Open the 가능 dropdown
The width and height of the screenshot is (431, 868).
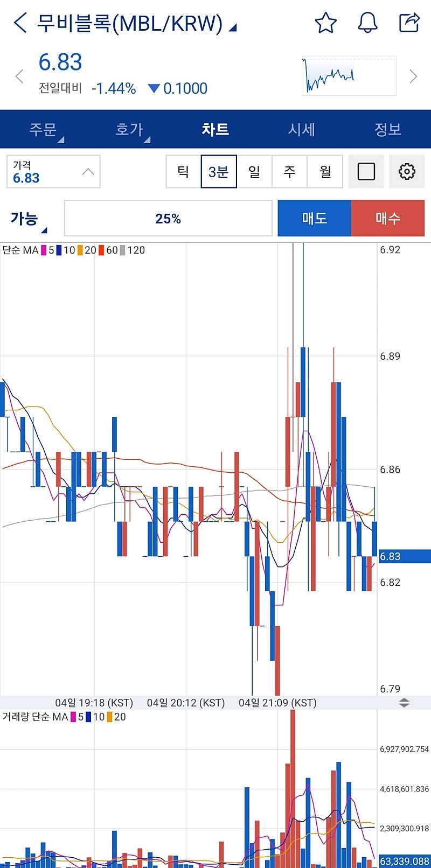point(29,220)
